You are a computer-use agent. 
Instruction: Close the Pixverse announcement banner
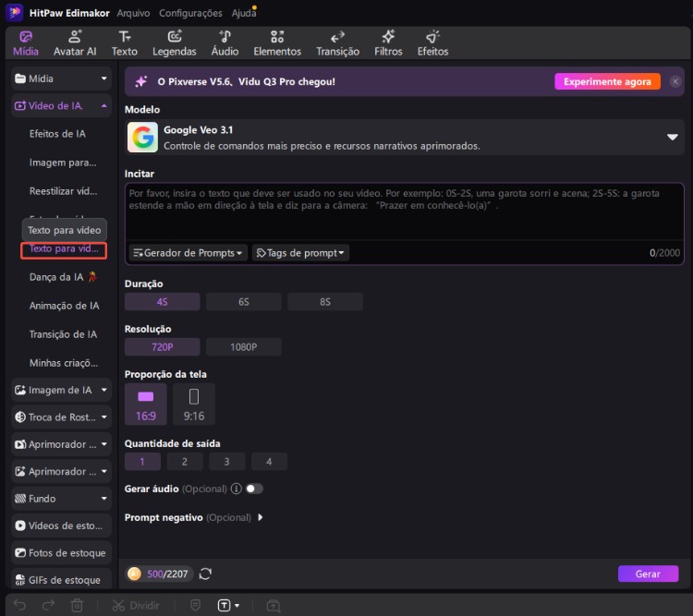pos(675,81)
